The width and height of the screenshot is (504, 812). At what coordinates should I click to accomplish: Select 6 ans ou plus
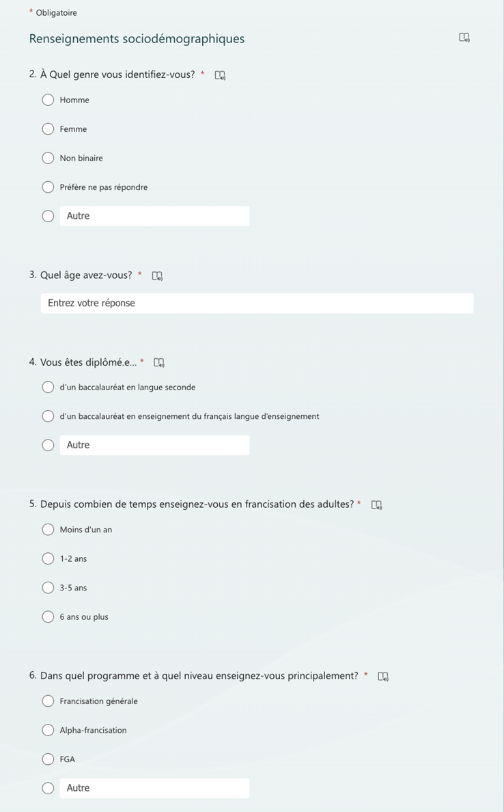[x=48, y=617]
